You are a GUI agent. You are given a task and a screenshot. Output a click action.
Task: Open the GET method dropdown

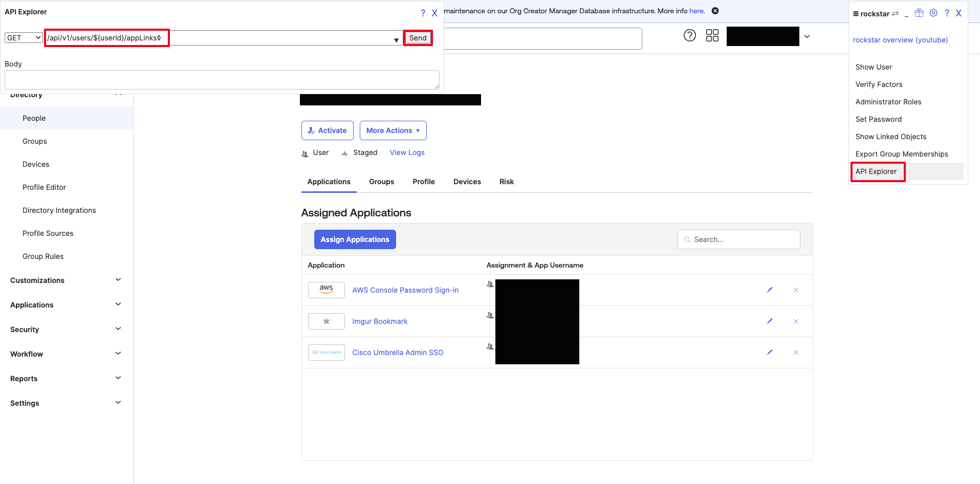point(24,38)
